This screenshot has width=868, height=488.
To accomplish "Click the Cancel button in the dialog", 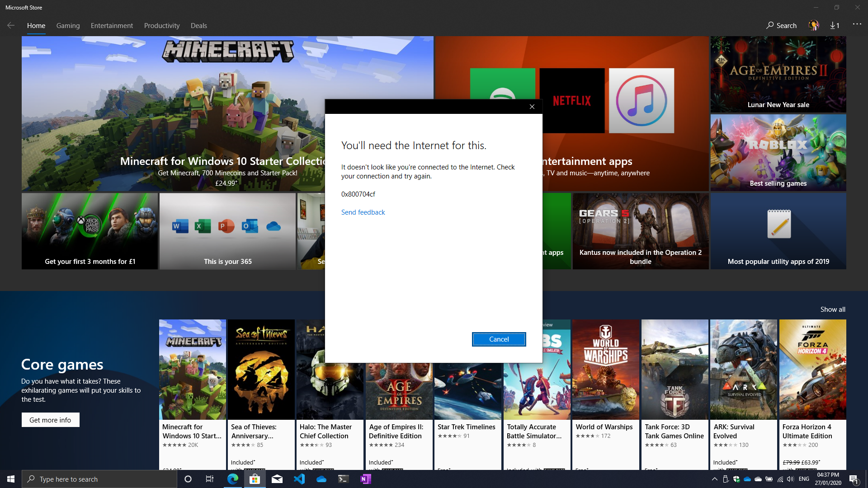I will (x=499, y=339).
